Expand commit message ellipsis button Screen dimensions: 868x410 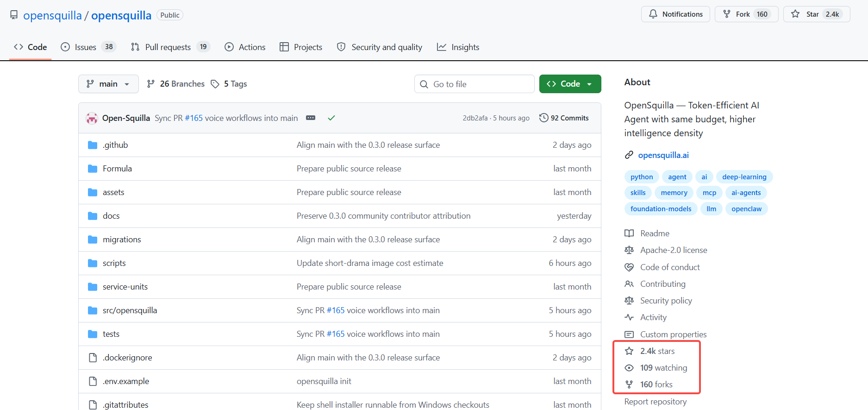click(311, 118)
